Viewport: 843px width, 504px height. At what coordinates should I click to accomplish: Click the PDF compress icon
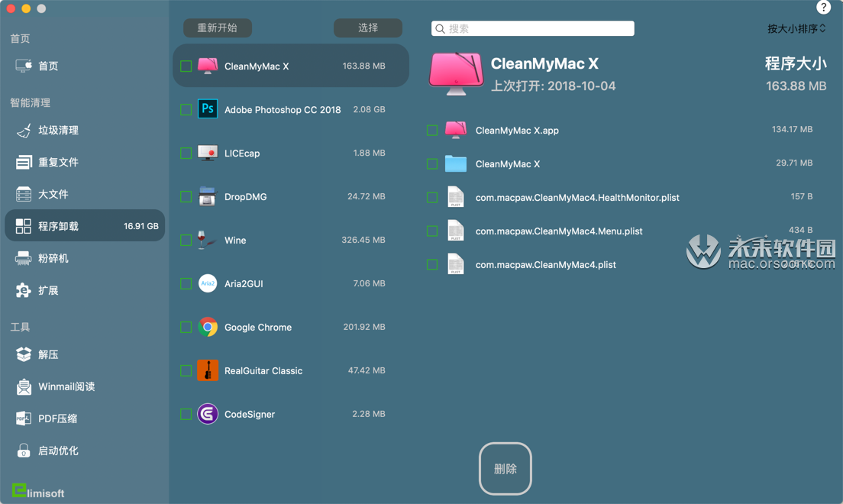tap(24, 418)
